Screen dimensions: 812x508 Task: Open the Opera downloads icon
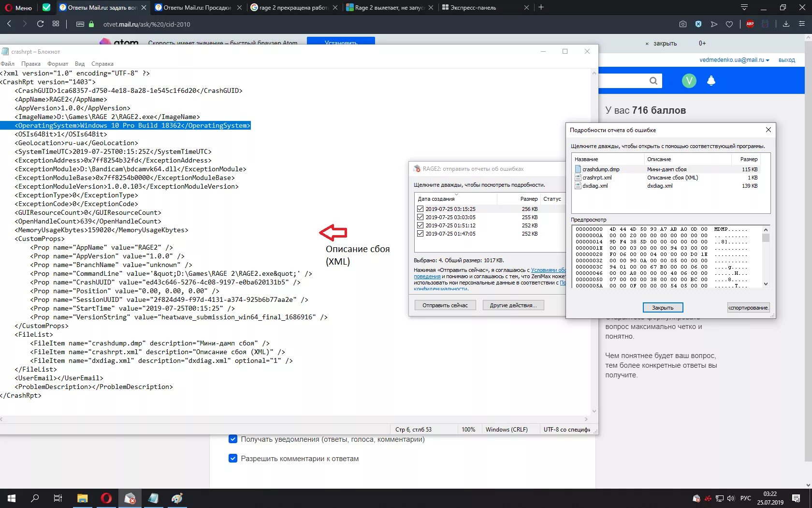pyautogui.click(x=786, y=24)
